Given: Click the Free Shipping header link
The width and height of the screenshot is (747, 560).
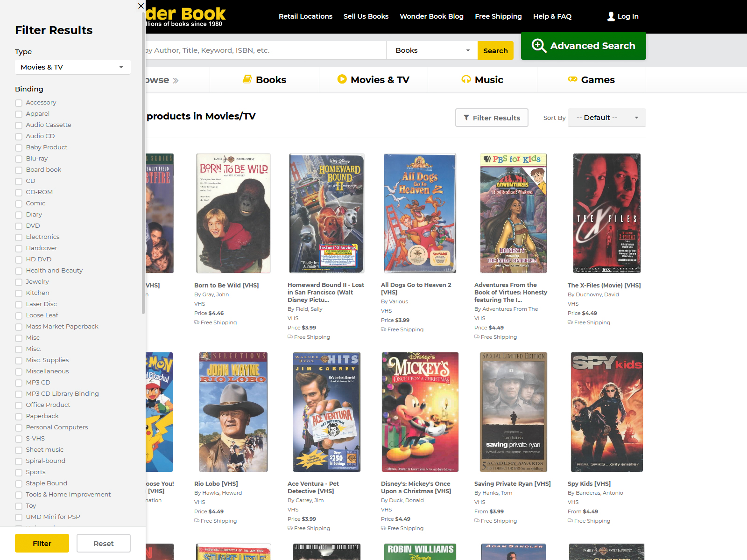Looking at the screenshot, I should [498, 16].
